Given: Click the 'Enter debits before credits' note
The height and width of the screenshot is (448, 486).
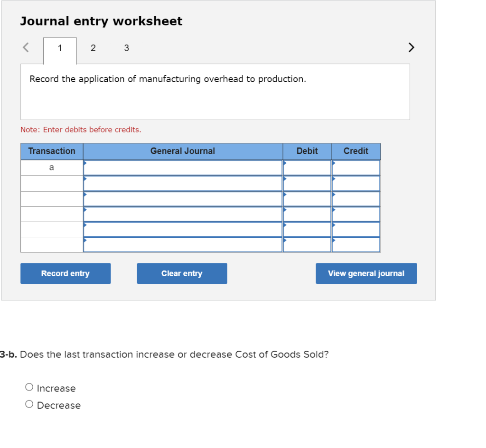Looking at the screenshot, I should click(x=81, y=130).
